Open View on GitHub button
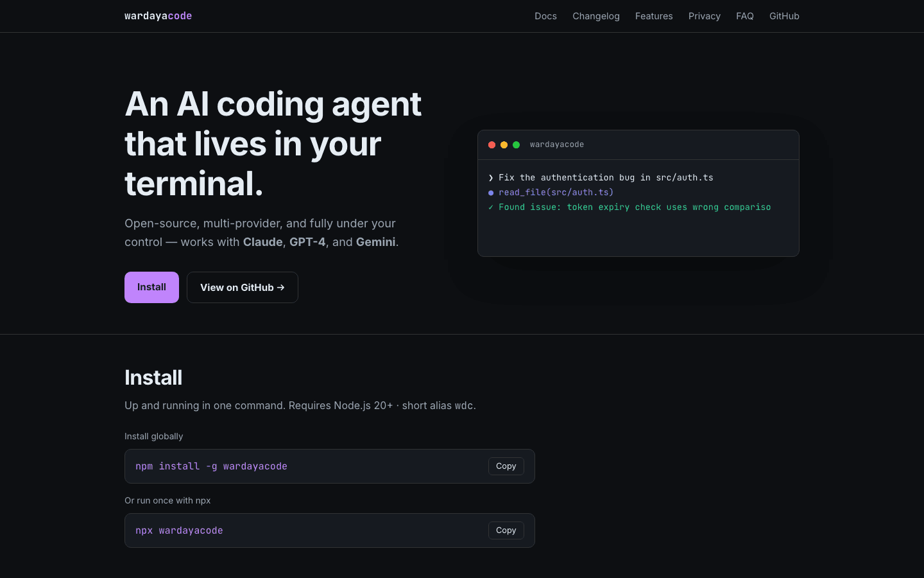The image size is (924, 578). point(243,287)
